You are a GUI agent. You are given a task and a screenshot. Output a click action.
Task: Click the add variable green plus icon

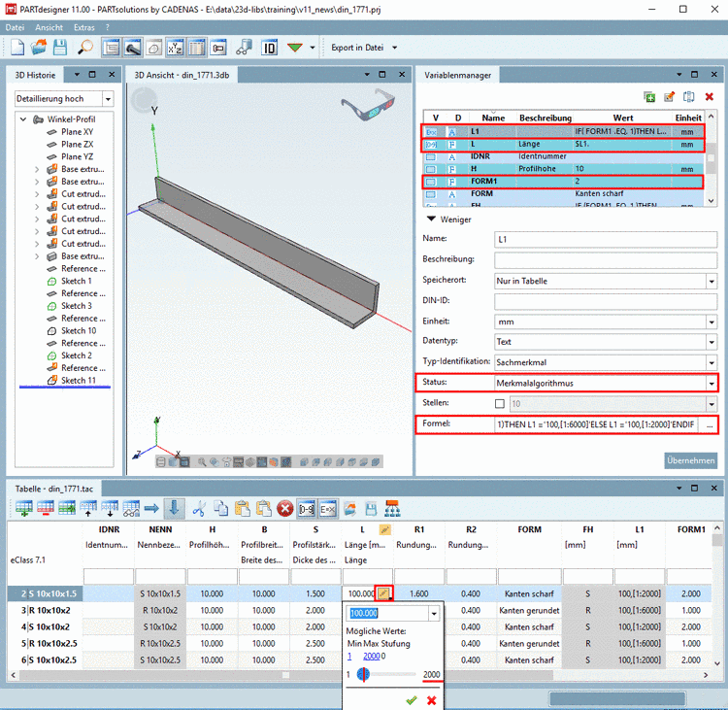(x=649, y=96)
